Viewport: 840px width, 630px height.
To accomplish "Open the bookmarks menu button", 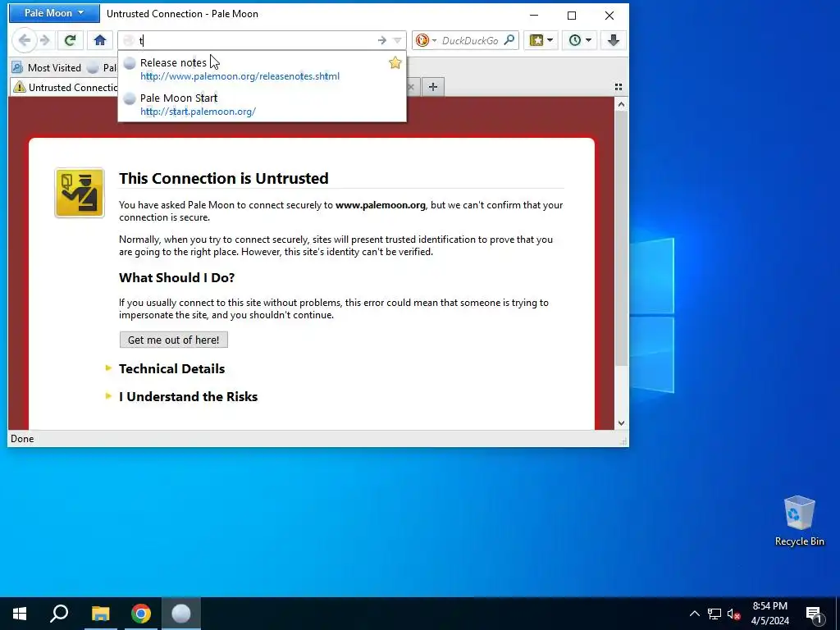I will coord(536,40).
